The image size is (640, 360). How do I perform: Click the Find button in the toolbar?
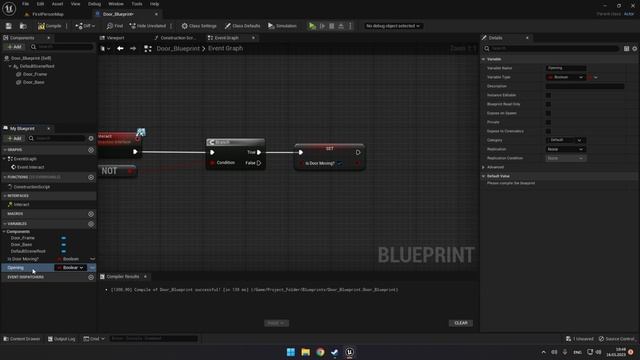click(115, 26)
